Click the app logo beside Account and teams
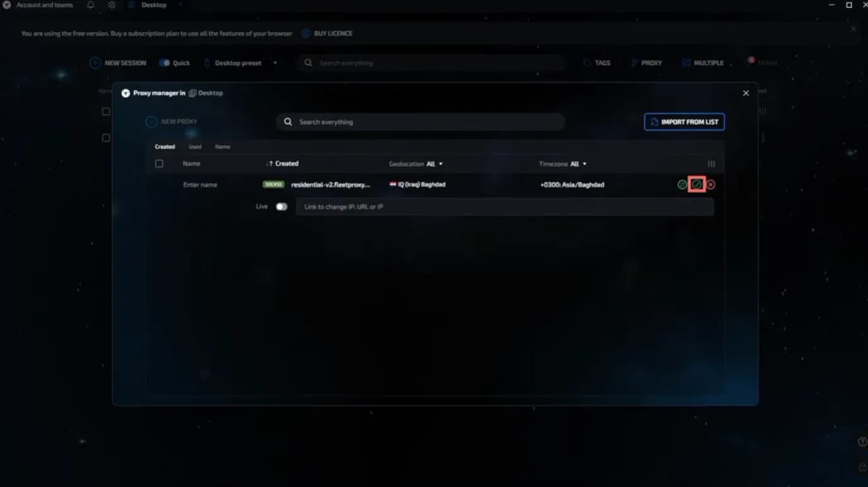This screenshot has height=487, width=868. [7, 5]
